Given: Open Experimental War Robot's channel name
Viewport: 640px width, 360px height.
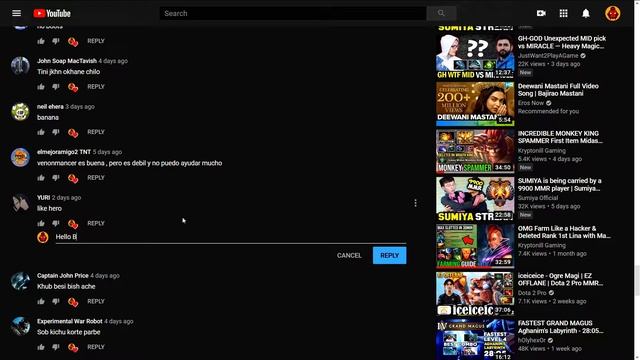Looking at the screenshot, I should point(69,321).
